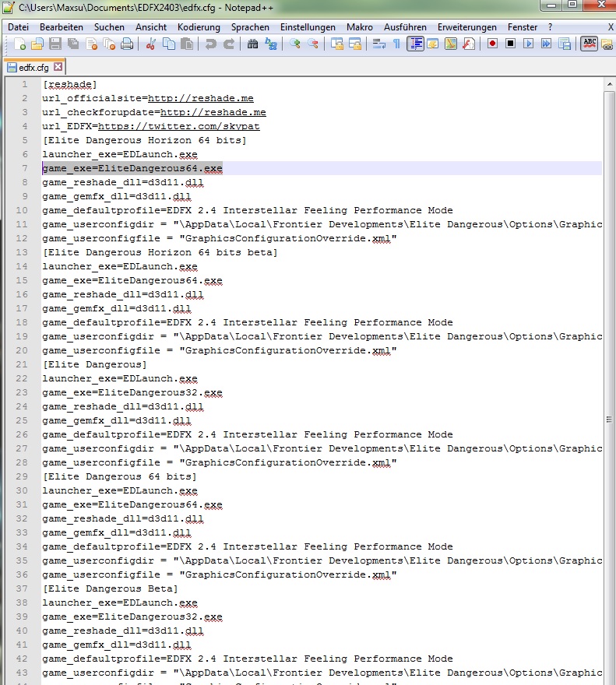This screenshot has height=685, width=616.
Task: Open Find with binoculars icon
Action: point(252,44)
